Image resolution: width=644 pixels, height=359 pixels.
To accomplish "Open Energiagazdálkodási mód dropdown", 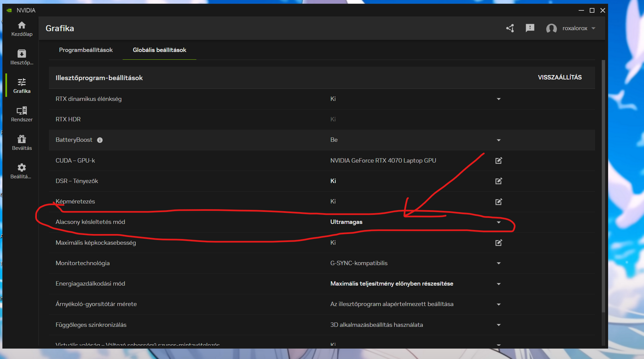I will (x=499, y=284).
